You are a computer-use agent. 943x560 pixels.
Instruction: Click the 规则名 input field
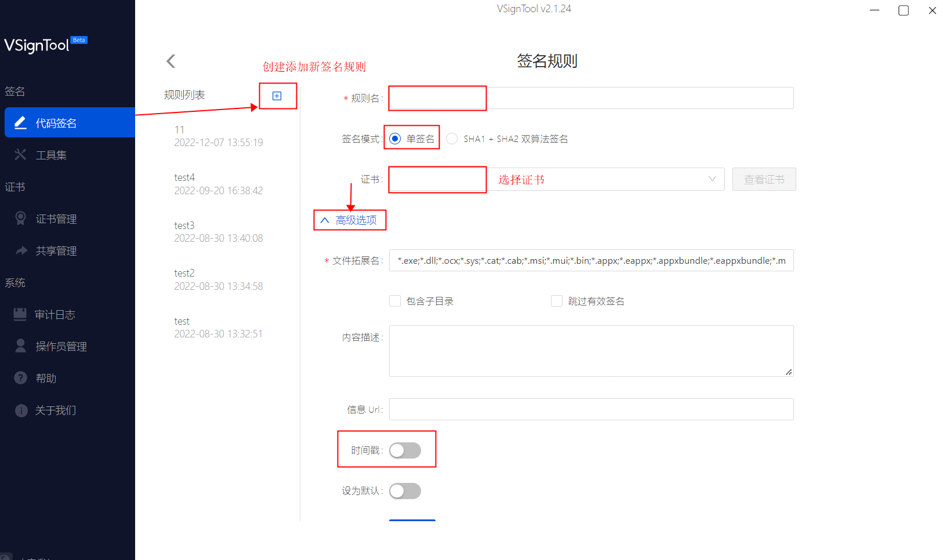(591, 98)
